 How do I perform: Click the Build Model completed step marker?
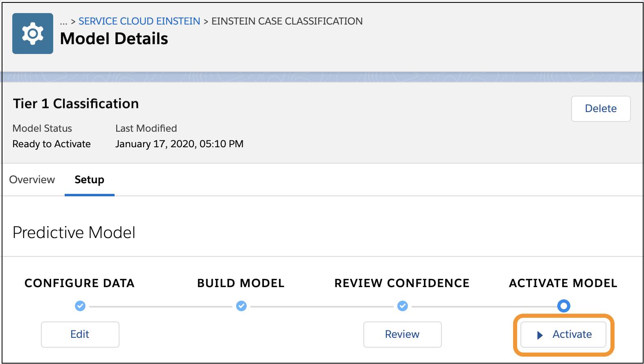pyautogui.click(x=241, y=306)
